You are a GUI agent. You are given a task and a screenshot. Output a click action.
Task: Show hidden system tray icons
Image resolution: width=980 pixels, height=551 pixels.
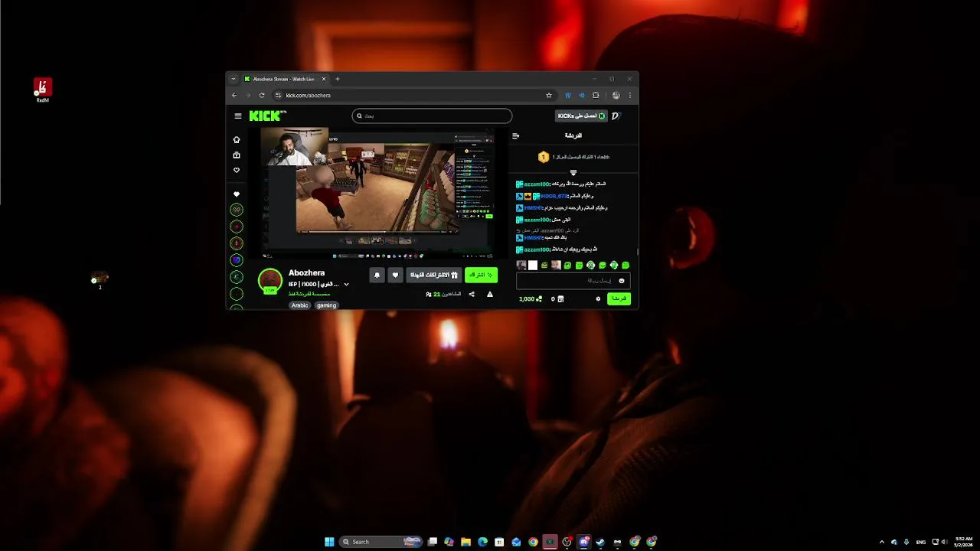point(881,542)
